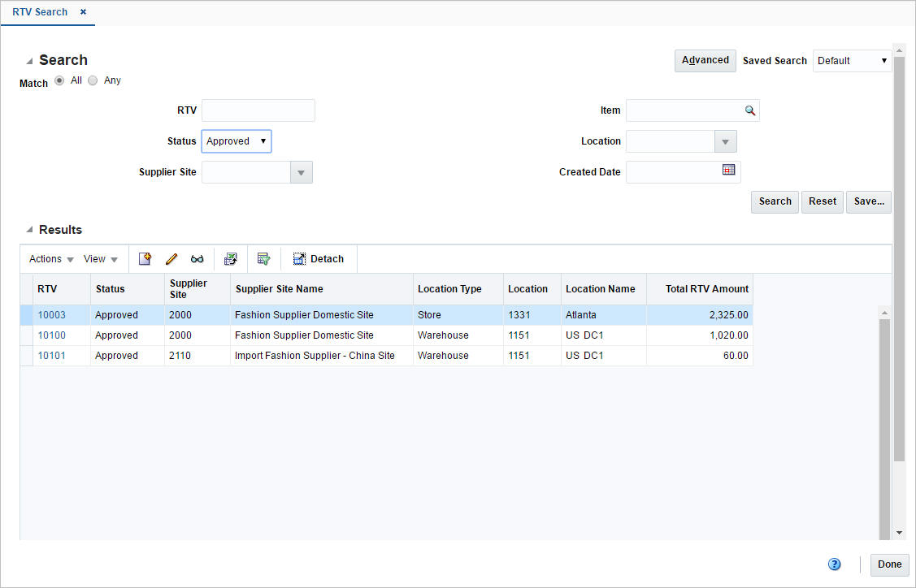Image resolution: width=916 pixels, height=588 pixels.
Task: Click into the Supplier Site field
Action: point(246,172)
